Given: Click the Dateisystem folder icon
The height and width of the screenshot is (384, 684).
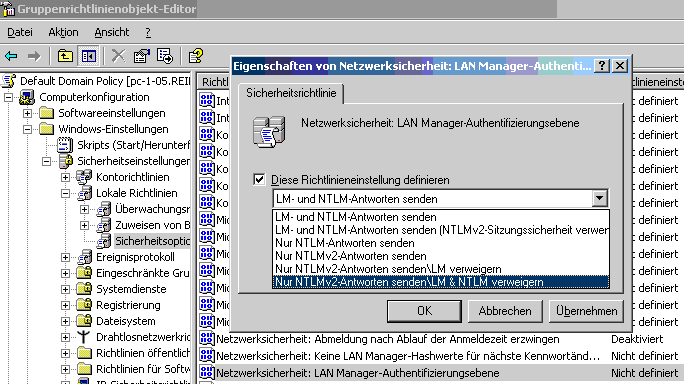Looking at the screenshot, I should pos(84,321).
